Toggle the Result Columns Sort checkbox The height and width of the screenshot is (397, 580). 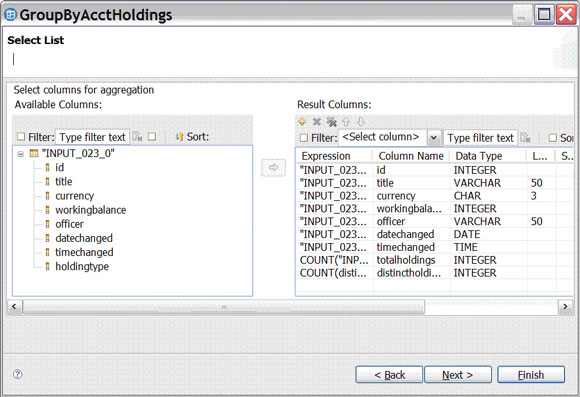(x=553, y=138)
